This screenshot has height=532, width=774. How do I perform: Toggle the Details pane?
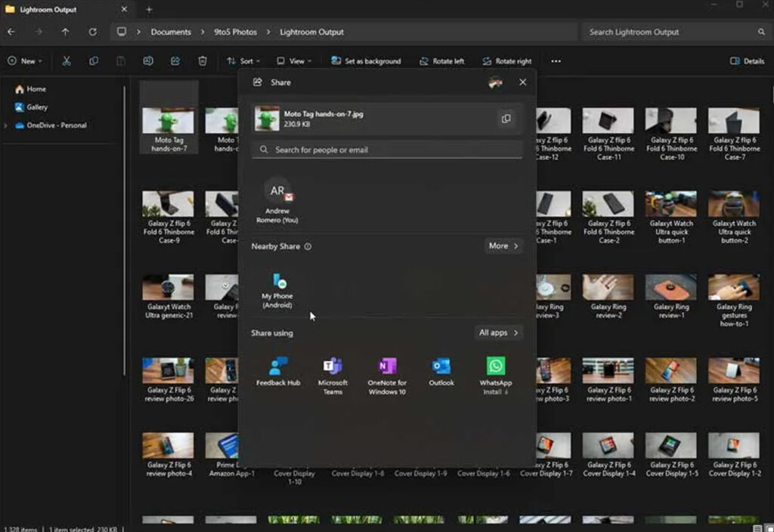point(747,61)
